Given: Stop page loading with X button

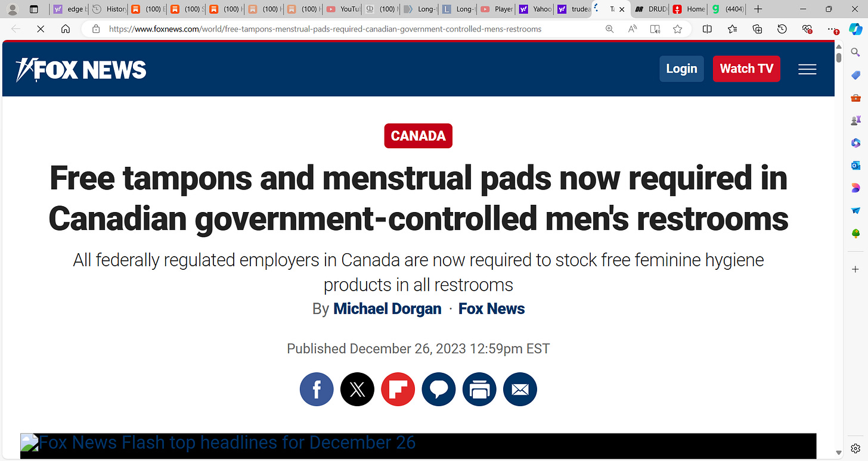Looking at the screenshot, I should click(41, 29).
